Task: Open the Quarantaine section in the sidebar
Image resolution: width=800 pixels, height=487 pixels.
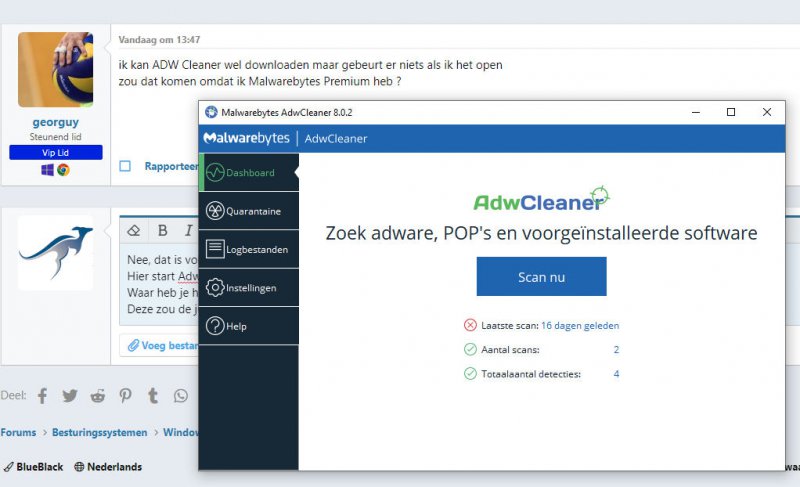Action: pyautogui.click(x=248, y=211)
